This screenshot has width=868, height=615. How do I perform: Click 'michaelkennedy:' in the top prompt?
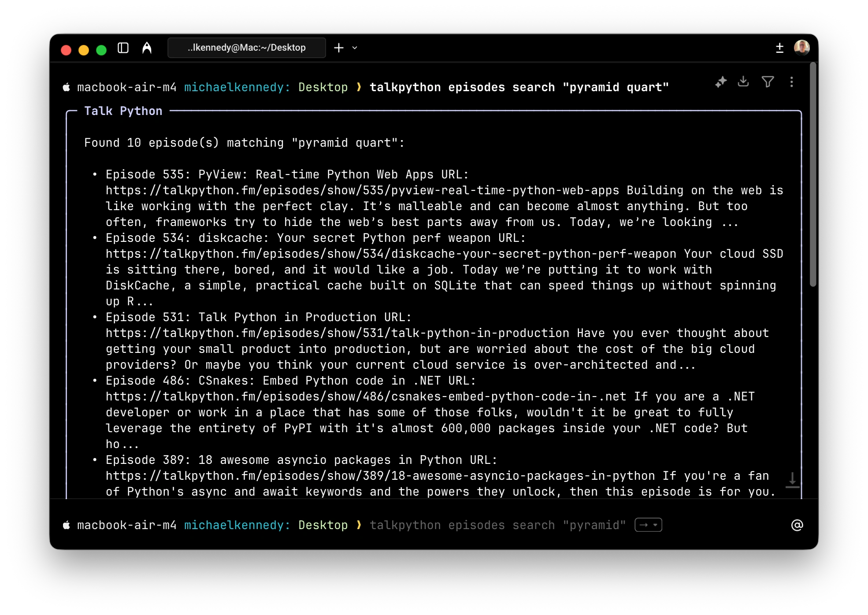[237, 87]
